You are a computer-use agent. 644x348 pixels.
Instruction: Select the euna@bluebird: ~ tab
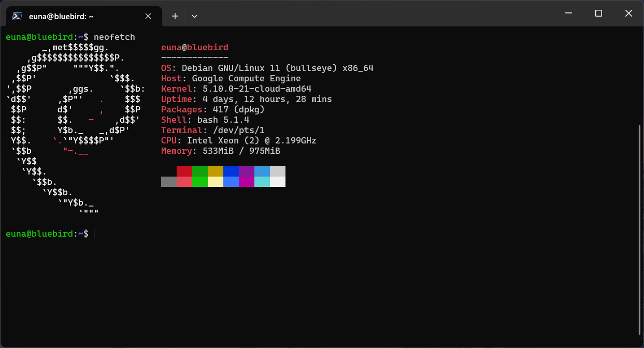[83, 16]
